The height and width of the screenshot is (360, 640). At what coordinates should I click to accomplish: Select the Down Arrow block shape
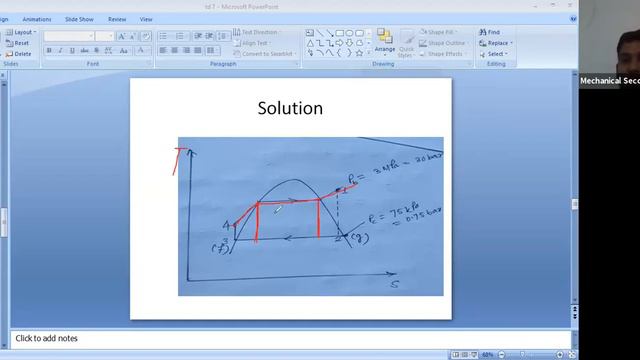tap(349, 43)
